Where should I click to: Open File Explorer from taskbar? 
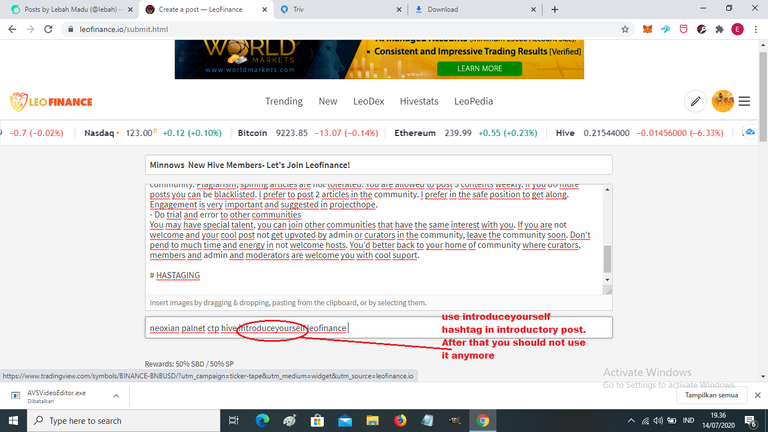coord(372,421)
